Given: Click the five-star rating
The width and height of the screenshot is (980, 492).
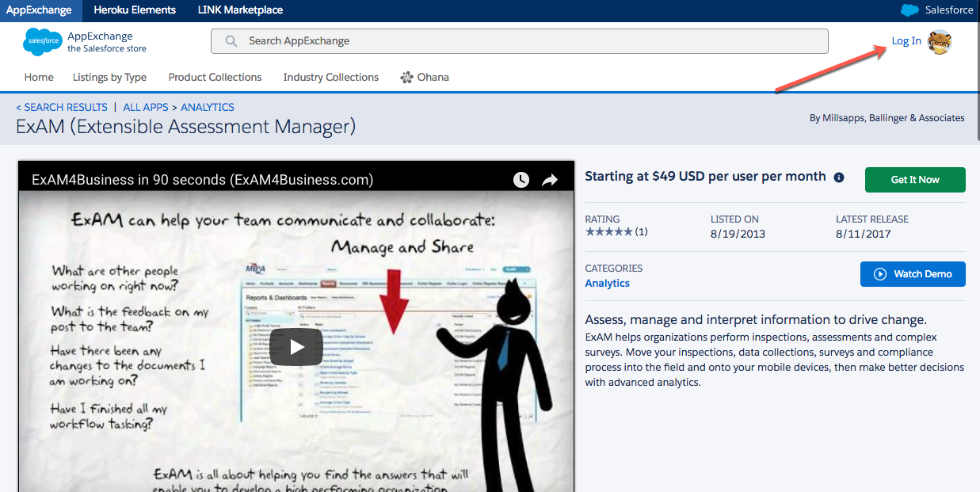Looking at the screenshot, I should [x=608, y=232].
